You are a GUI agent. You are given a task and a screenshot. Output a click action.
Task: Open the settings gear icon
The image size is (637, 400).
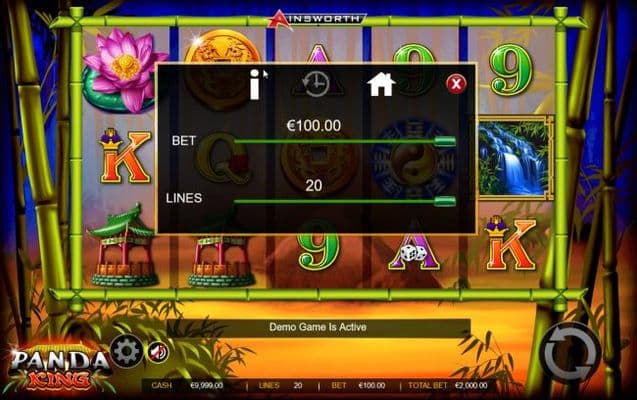[127, 351]
